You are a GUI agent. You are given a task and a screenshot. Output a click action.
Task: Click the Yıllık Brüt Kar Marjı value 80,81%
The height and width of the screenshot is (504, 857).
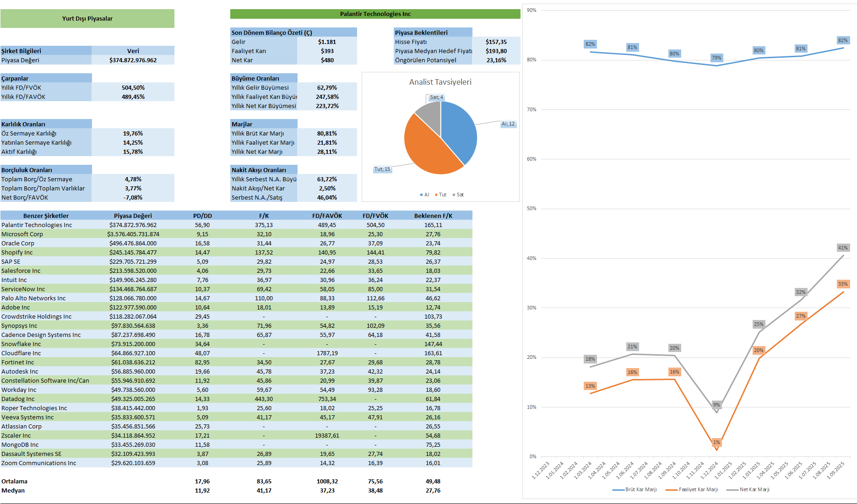click(327, 133)
